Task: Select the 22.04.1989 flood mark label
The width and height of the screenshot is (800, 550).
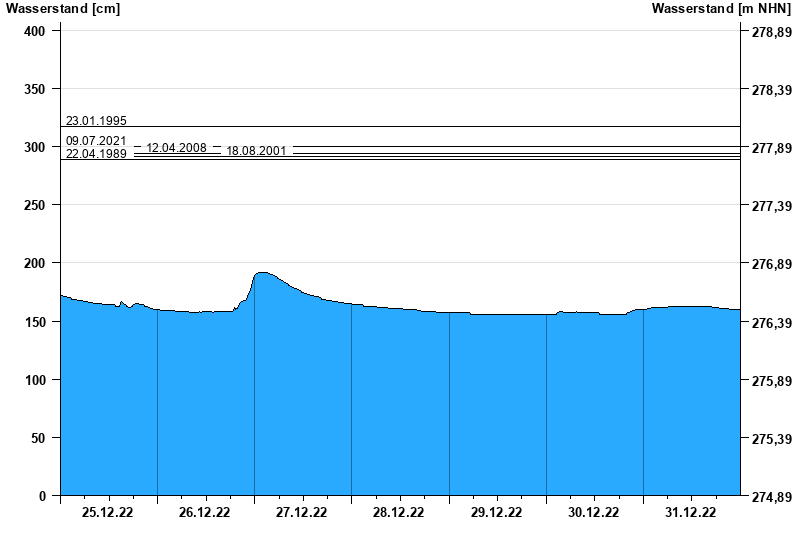Action: pyautogui.click(x=96, y=154)
